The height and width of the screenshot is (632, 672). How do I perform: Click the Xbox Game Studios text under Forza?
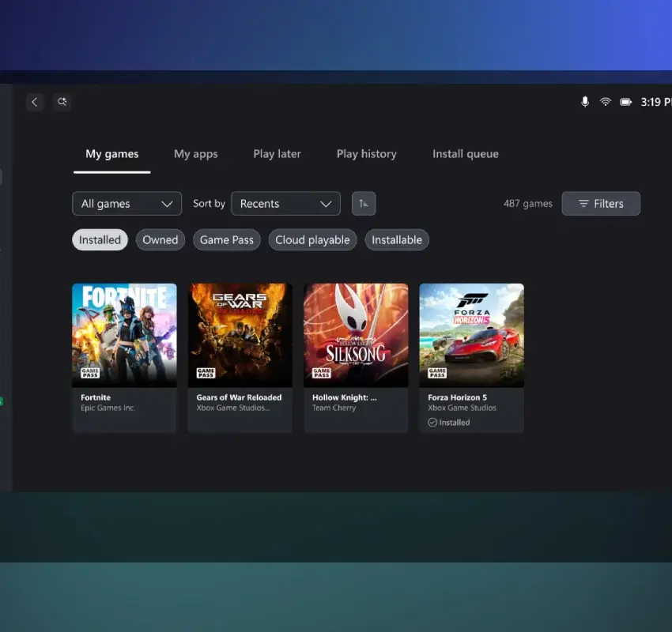[462, 408]
